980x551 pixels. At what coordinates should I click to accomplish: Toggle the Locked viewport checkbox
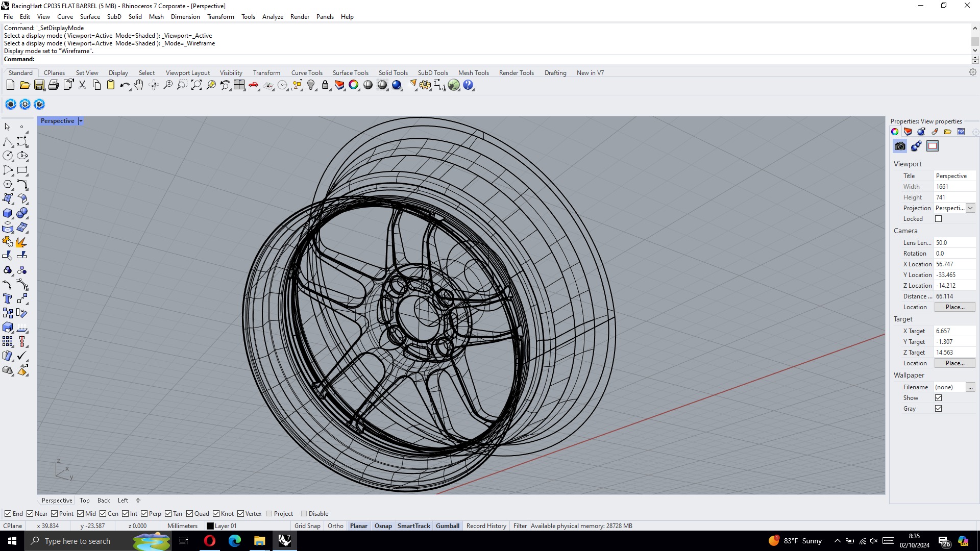[x=938, y=219]
